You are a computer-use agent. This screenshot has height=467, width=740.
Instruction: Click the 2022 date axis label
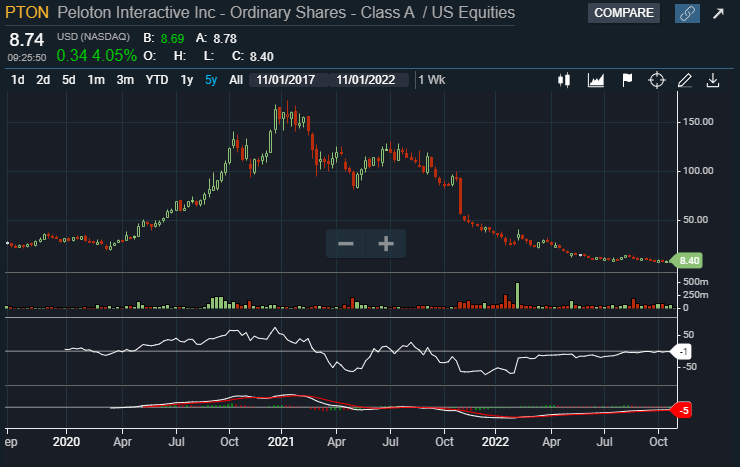[x=495, y=442]
